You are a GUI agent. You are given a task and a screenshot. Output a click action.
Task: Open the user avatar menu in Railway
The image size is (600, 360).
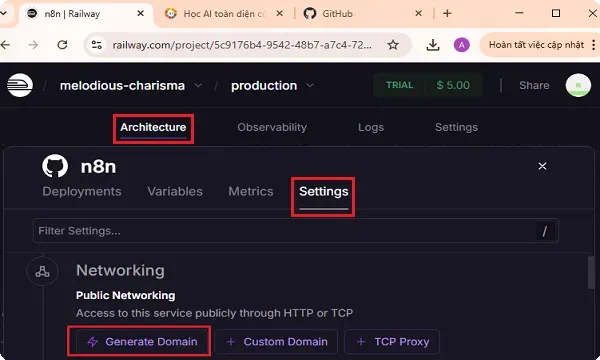pyautogui.click(x=578, y=85)
